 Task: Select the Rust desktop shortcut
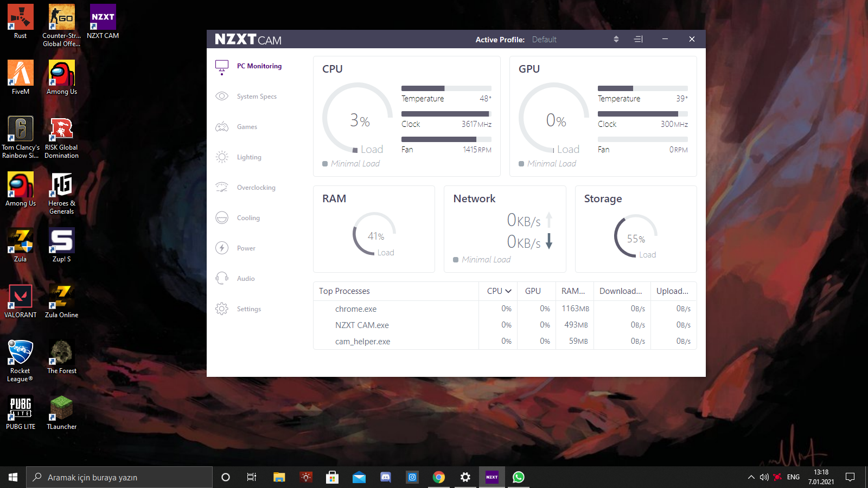pos(21,22)
